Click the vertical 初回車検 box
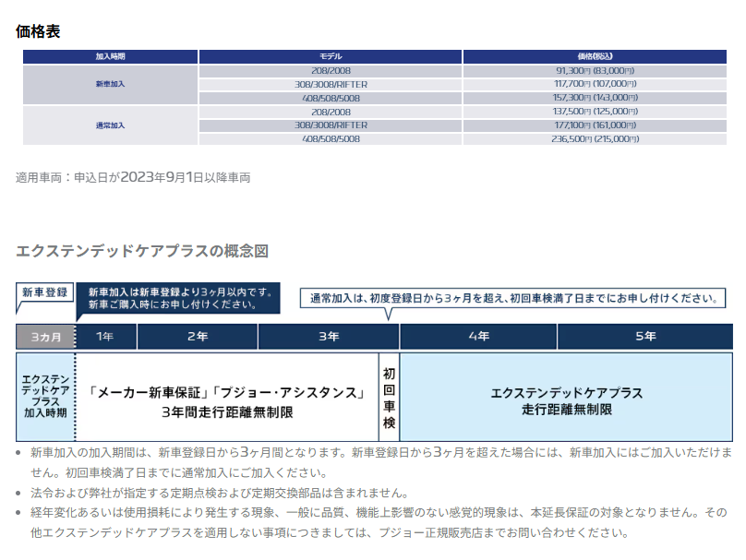 pyautogui.click(x=390, y=397)
